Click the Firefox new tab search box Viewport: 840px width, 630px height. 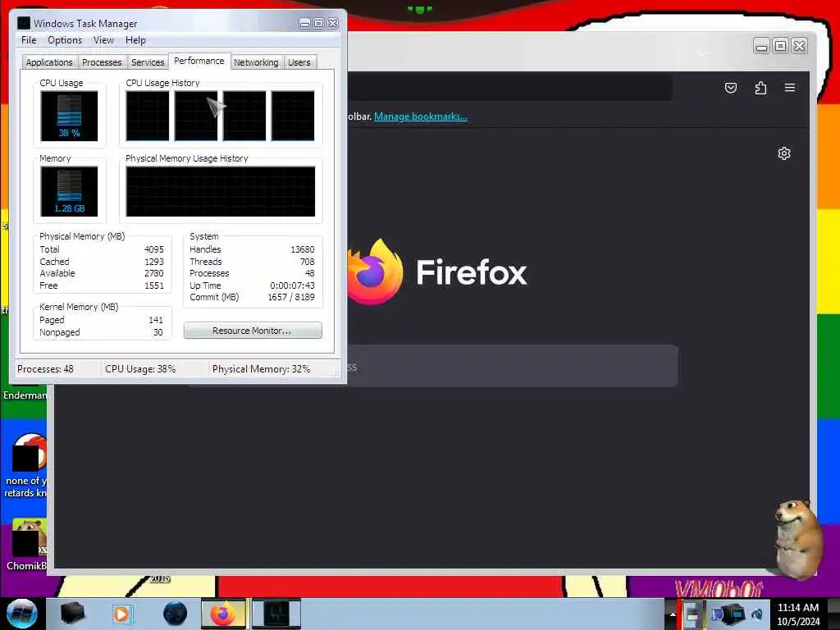[x=512, y=367]
